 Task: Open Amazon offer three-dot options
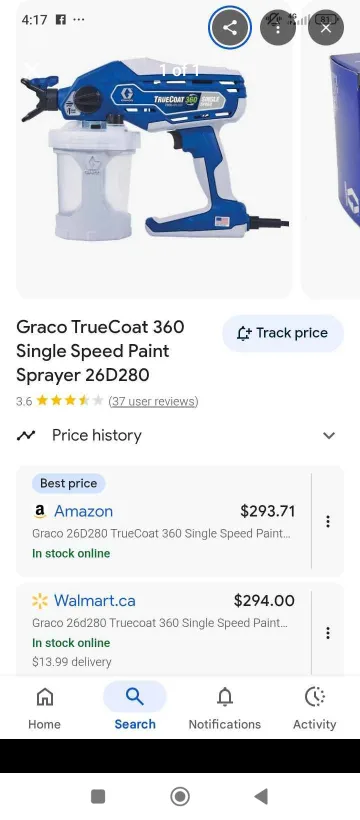point(328,521)
